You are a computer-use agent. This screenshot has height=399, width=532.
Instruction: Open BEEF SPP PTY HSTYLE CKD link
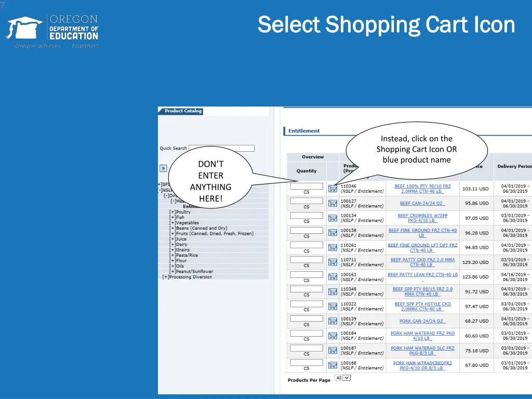click(x=422, y=307)
